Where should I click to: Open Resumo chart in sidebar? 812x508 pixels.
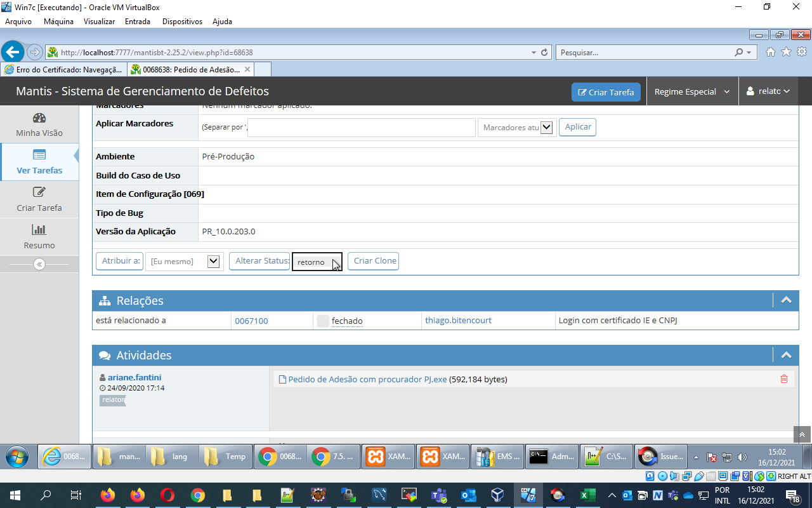(39, 237)
